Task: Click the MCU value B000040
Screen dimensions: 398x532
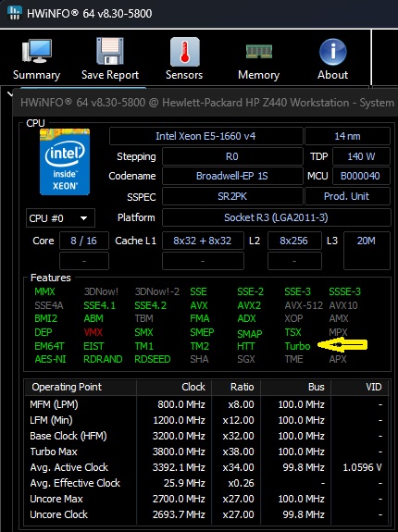Action: tap(361, 176)
